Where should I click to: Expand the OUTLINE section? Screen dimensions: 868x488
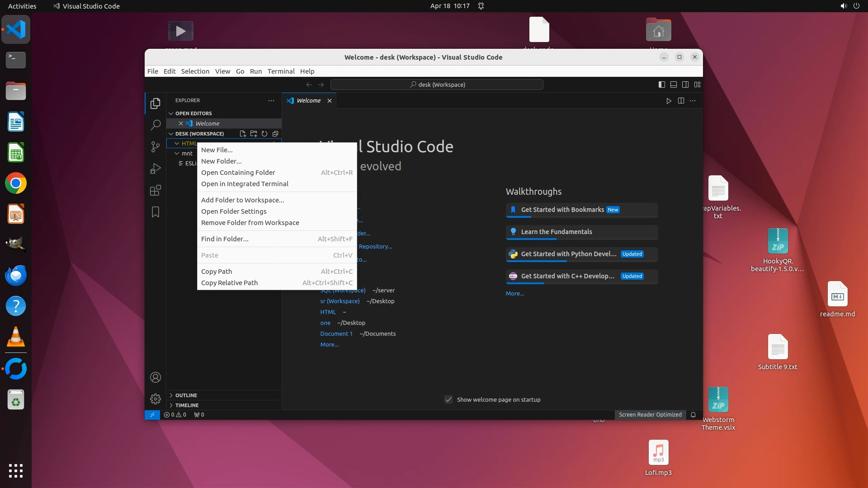tap(186, 395)
